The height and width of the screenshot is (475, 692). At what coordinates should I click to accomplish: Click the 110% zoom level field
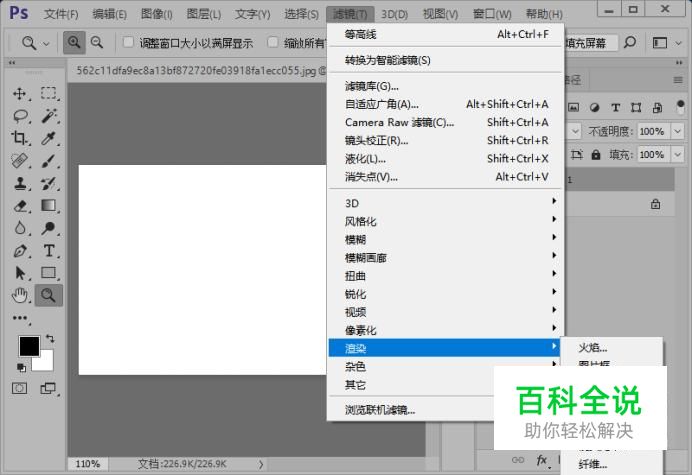[x=87, y=464]
